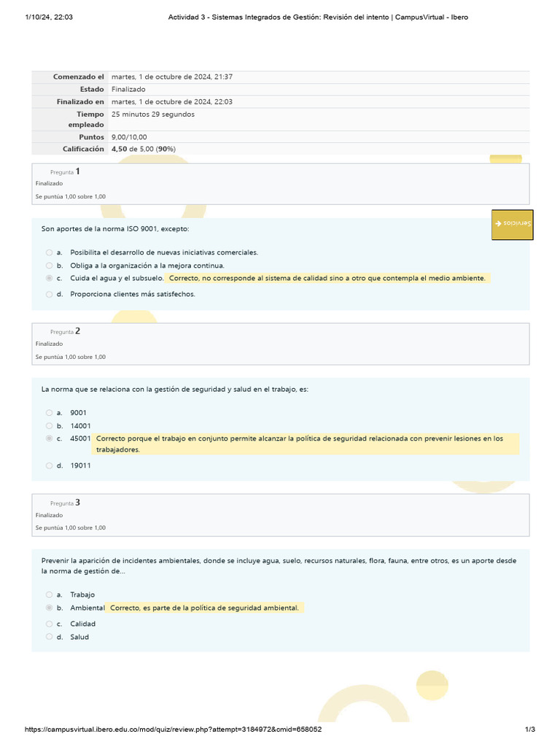The height and width of the screenshot is (747, 560).
Task: Click the arrow icon on Servicios tab
Action: point(498,223)
